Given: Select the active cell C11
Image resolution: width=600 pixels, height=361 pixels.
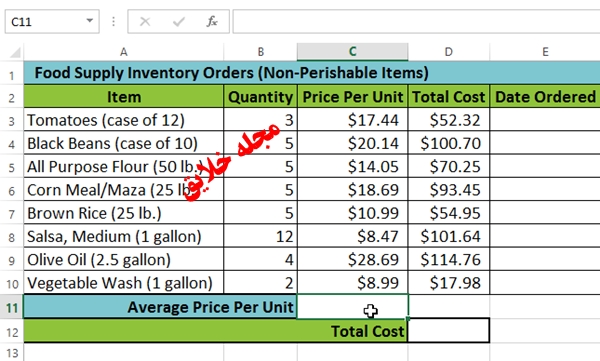Looking at the screenshot, I should pos(353,306).
